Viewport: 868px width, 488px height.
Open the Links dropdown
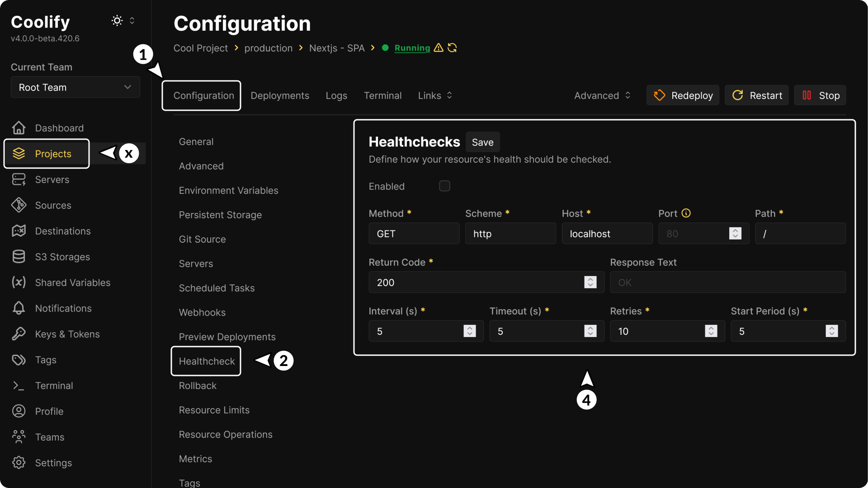(x=434, y=95)
